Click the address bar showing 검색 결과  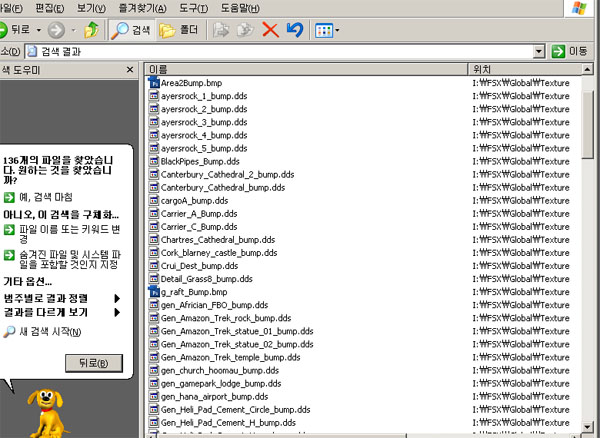[x=279, y=51]
